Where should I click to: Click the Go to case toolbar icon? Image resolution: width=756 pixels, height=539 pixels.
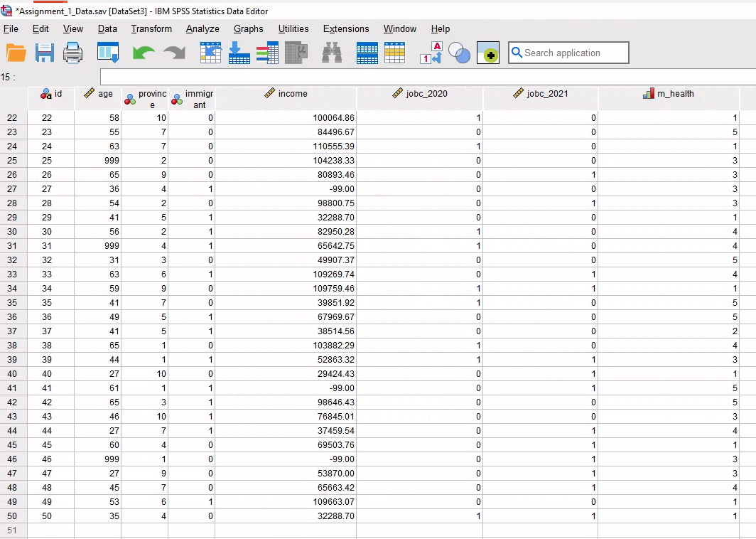(211, 53)
